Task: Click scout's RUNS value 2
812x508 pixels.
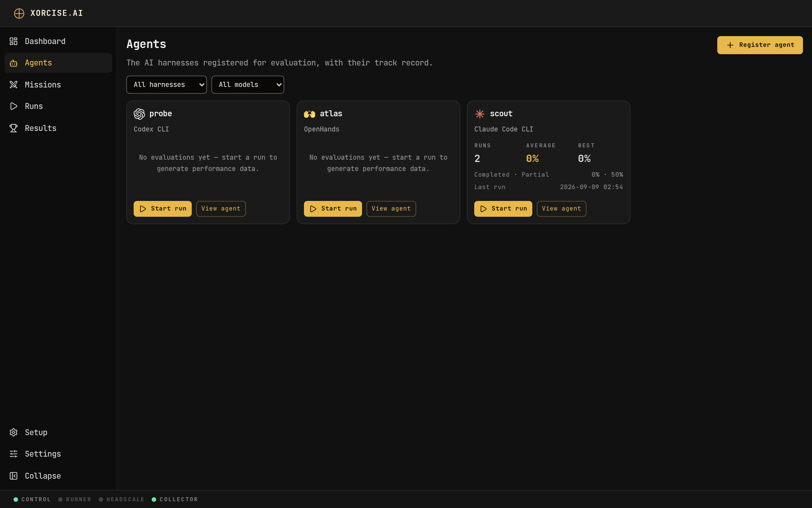Action: [477, 159]
